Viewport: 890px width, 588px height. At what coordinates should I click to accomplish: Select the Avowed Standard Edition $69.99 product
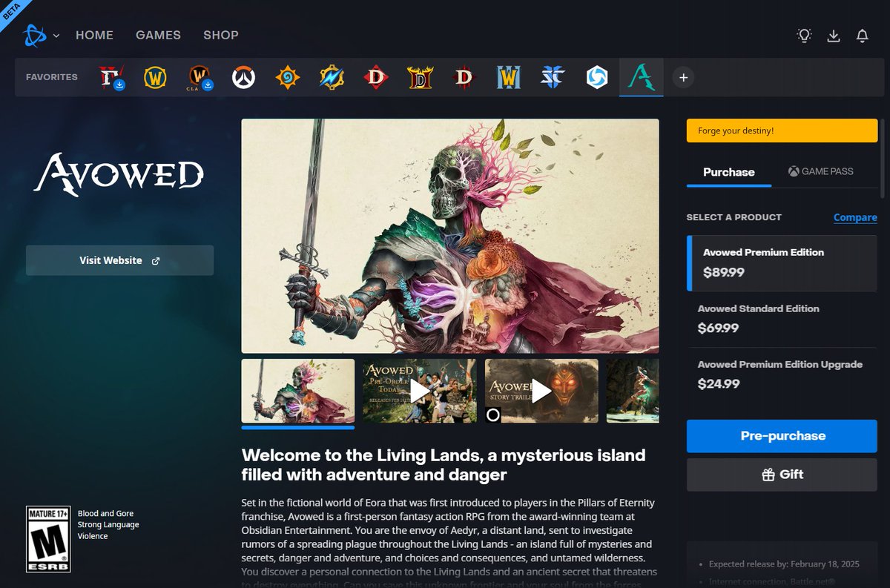pos(782,319)
